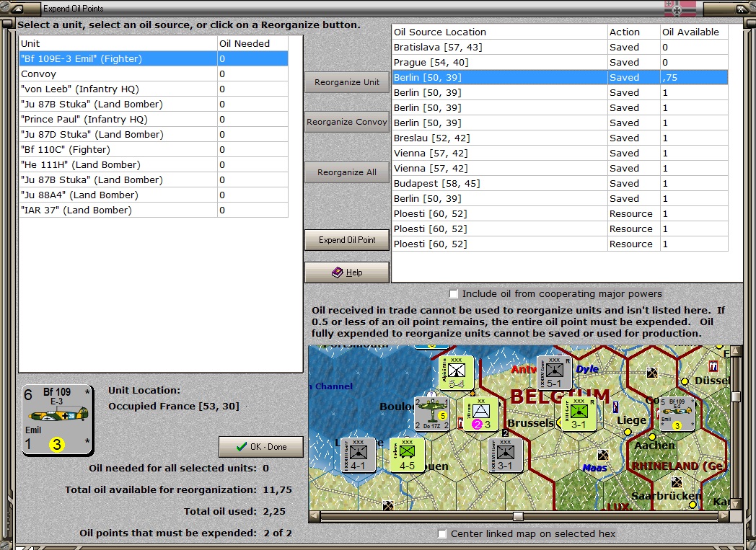Click the RHINELAND (Ge) region label
Image resolution: width=756 pixels, height=550 pixels.
coord(679,466)
